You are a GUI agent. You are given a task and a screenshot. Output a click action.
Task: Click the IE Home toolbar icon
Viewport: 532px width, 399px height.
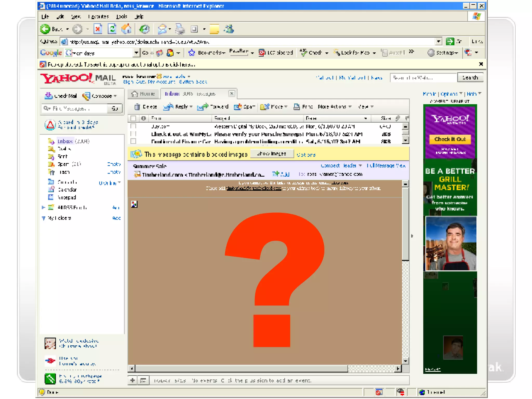point(127,29)
